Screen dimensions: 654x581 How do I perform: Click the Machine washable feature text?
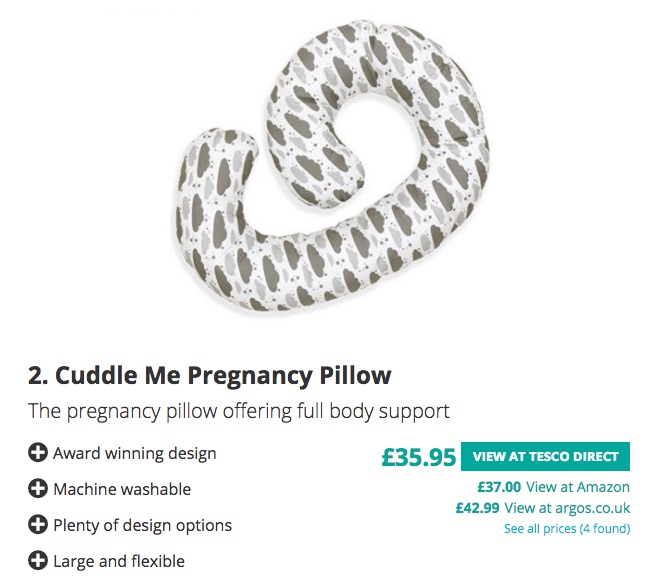pyautogui.click(x=122, y=490)
